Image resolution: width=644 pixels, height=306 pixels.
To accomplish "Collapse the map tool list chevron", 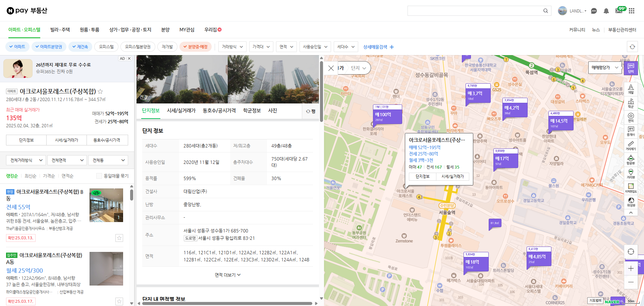I will (x=631, y=213).
